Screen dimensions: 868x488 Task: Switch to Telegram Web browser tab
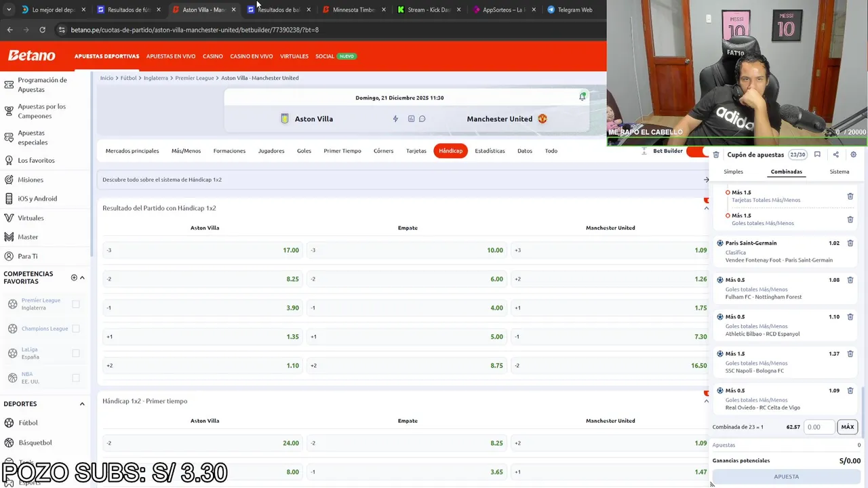pyautogui.click(x=575, y=10)
